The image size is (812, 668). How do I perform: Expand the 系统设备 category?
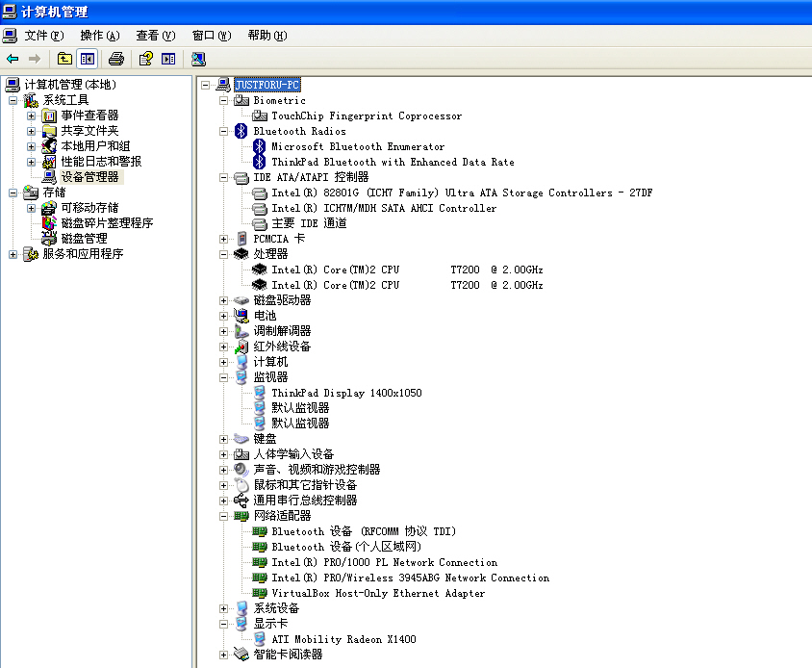(224, 608)
